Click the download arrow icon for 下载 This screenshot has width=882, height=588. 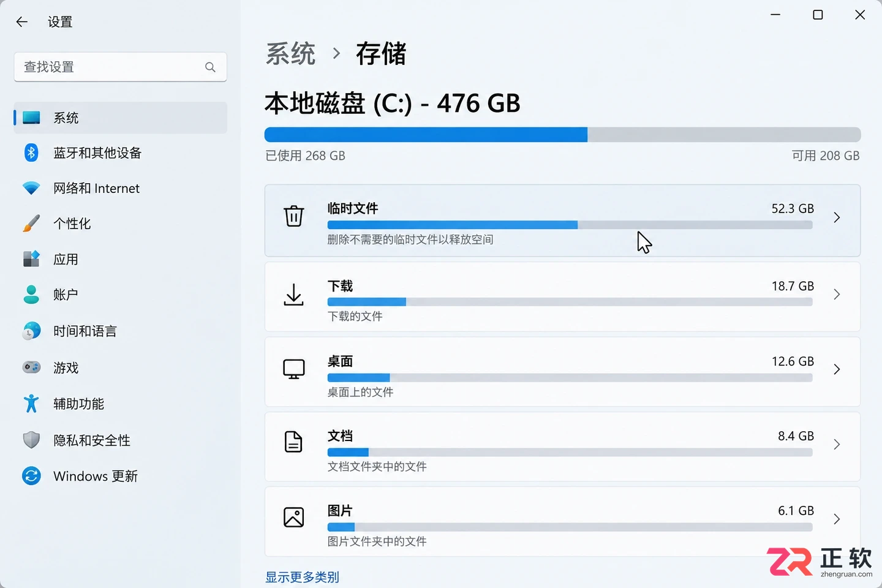tap(294, 295)
